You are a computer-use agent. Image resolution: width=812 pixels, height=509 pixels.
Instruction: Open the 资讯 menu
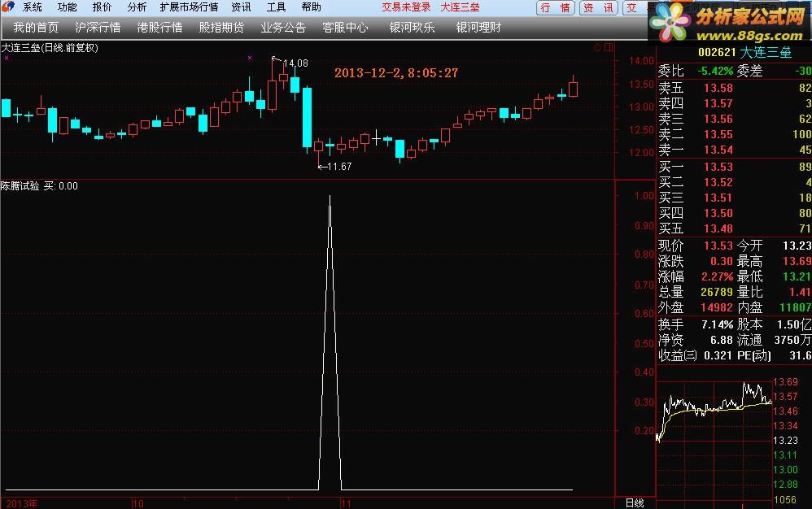241,7
